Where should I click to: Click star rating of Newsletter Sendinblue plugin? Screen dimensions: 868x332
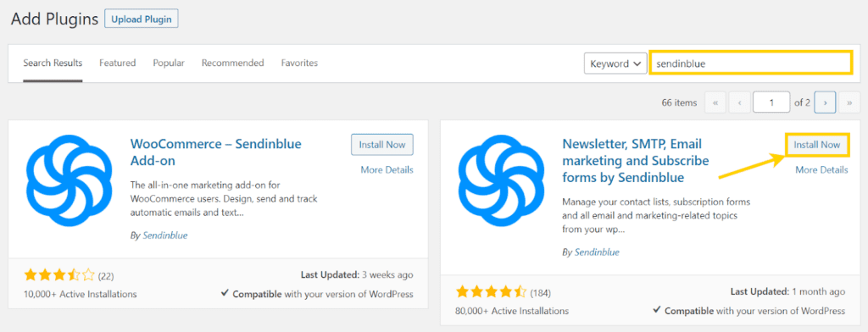491,291
